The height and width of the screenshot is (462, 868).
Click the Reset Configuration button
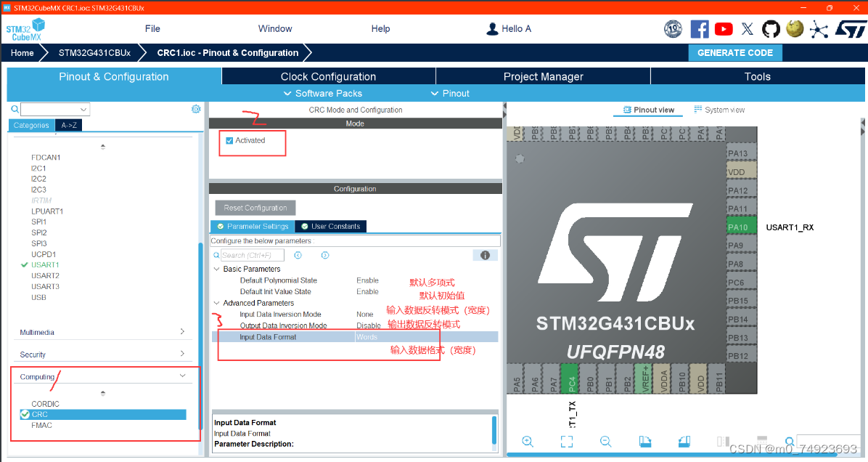click(x=255, y=207)
